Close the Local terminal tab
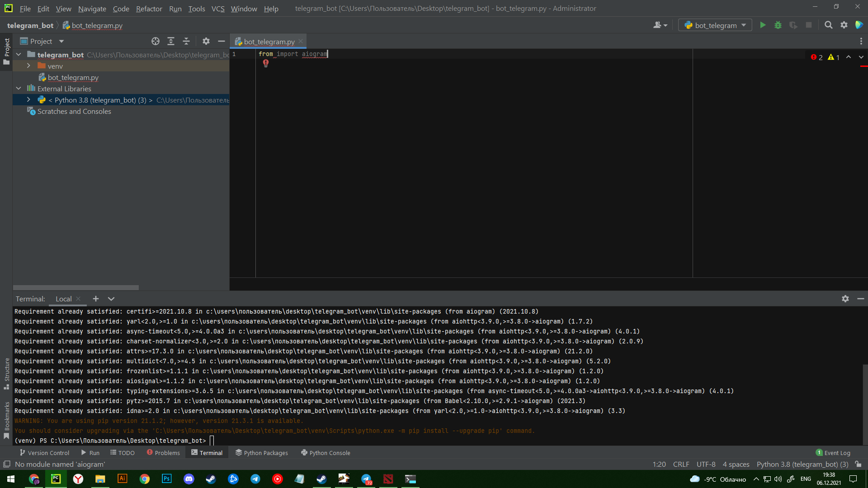 [x=78, y=299]
